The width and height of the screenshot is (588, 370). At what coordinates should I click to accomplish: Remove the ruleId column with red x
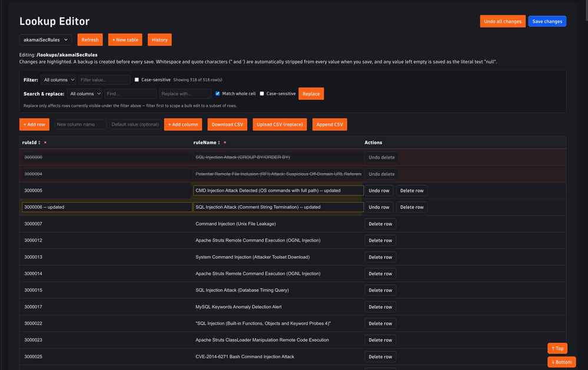coord(45,143)
